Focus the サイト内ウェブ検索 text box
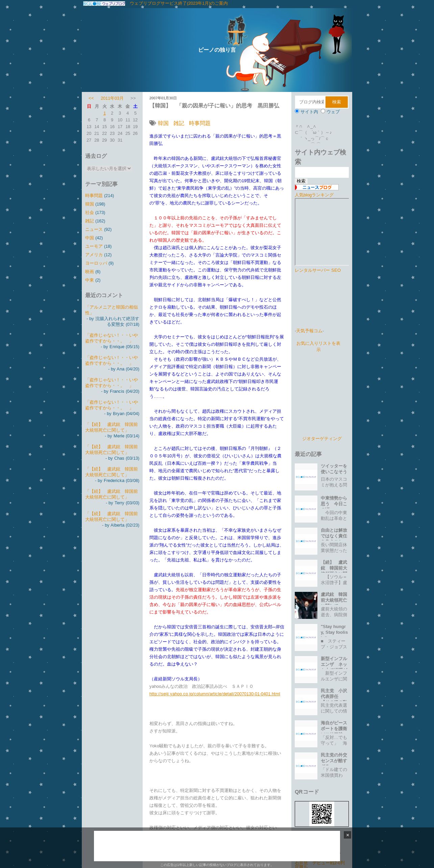 322,172
